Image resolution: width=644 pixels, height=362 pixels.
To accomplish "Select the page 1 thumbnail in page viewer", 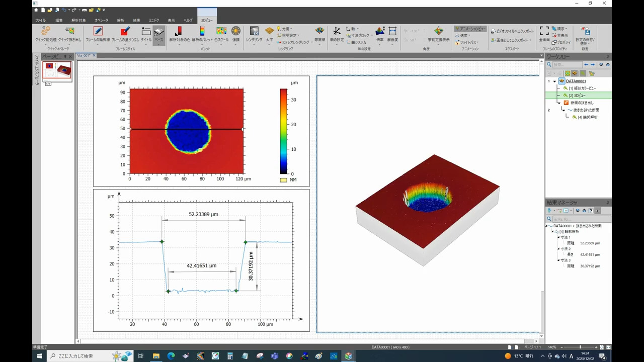I will (57, 71).
